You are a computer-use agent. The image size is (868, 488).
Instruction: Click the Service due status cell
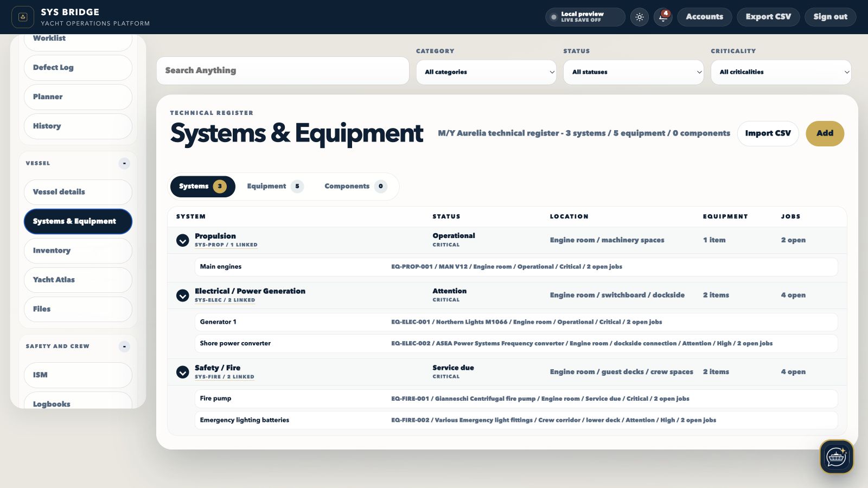(453, 368)
